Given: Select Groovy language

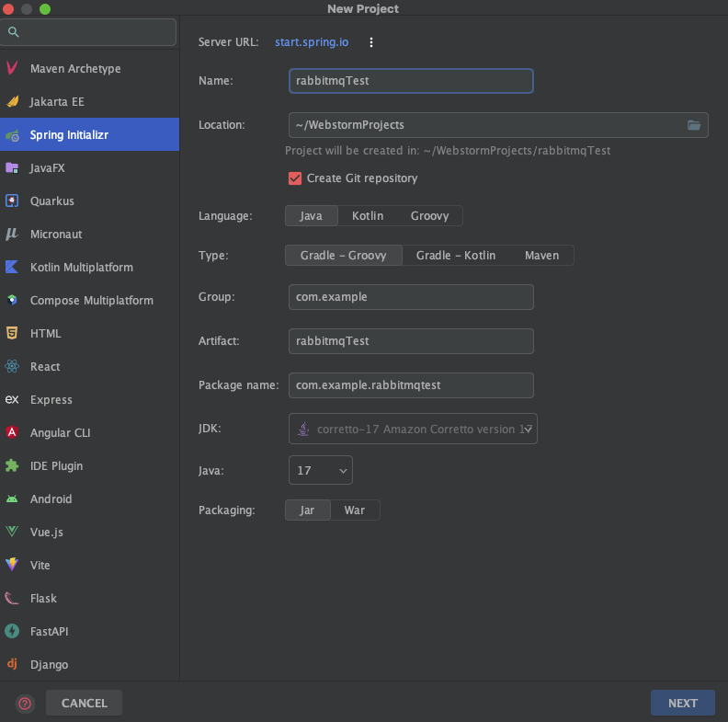Looking at the screenshot, I should 429,216.
